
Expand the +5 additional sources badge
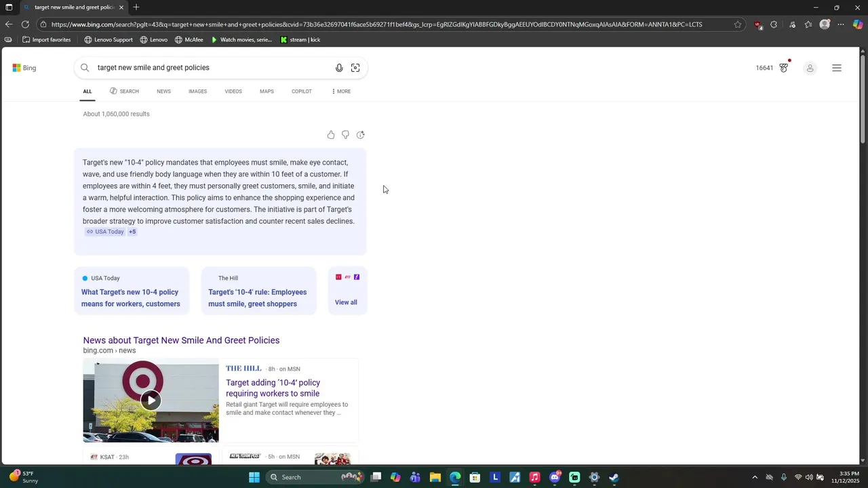[132, 232]
